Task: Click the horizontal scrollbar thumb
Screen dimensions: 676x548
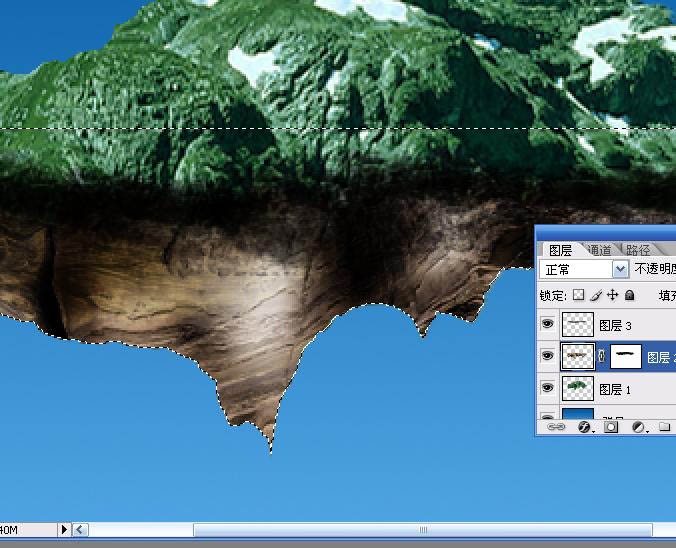Action: [x=423, y=529]
